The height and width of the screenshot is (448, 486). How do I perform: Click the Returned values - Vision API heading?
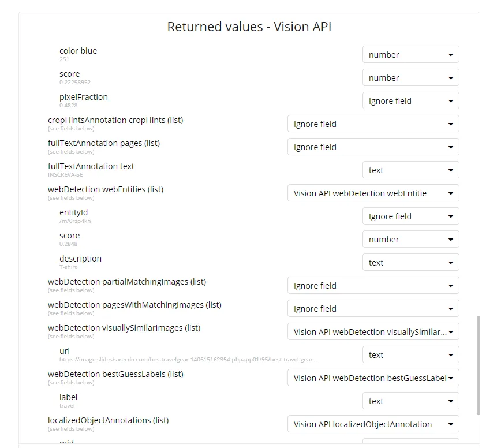[x=249, y=27]
